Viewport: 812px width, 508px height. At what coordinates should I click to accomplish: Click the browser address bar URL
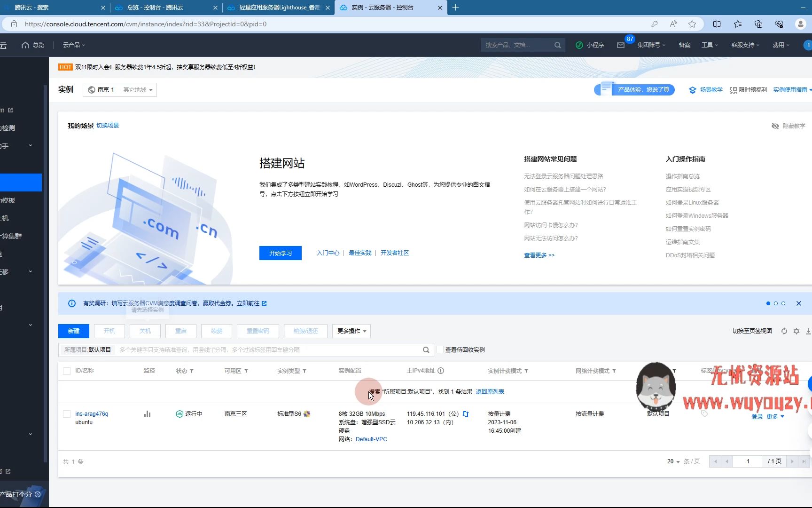(146, 24)
